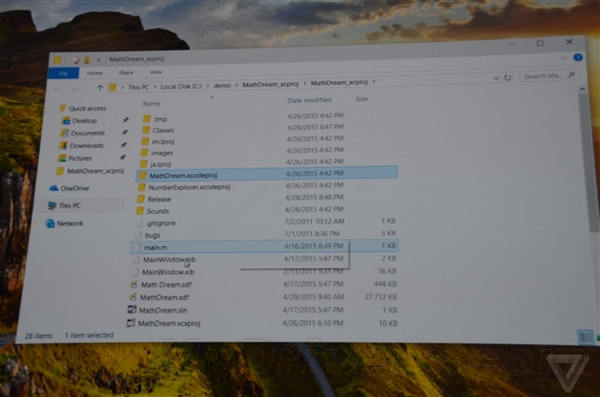Open the .tmp folder icon
Screen dimensions: 600x397
point(147,119)
